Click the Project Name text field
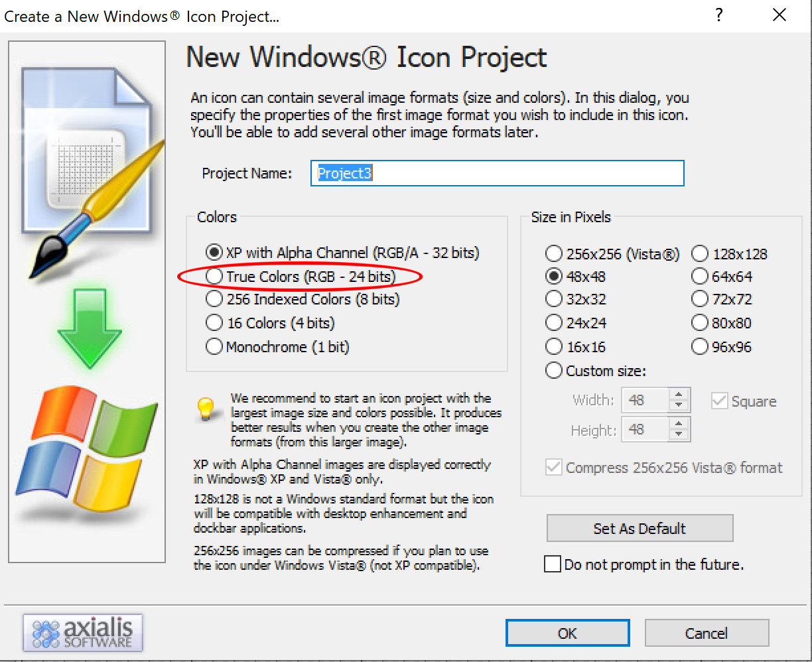Image resolution: width=812 pixels, height=662 pixels. (x=497, y=174)
